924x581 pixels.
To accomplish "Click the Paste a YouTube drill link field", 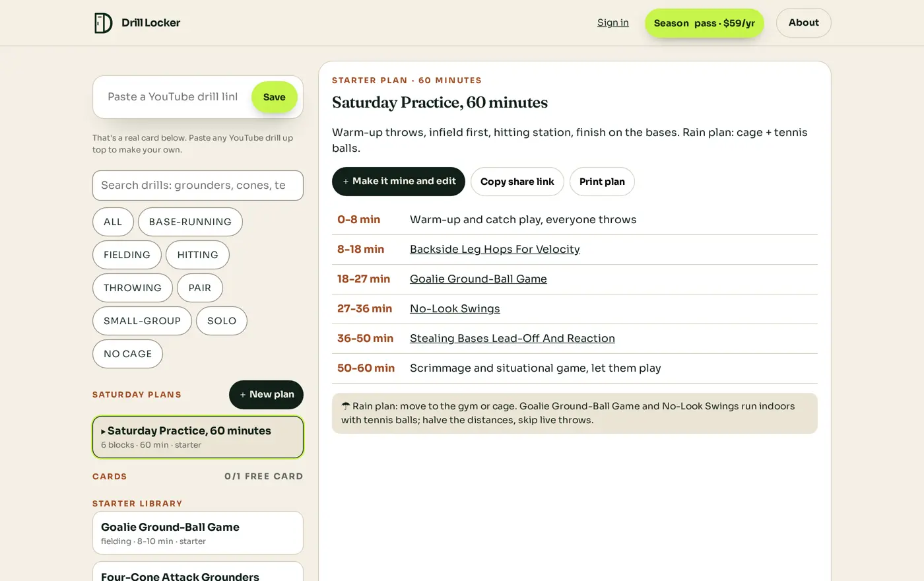I will pos(173,97).
